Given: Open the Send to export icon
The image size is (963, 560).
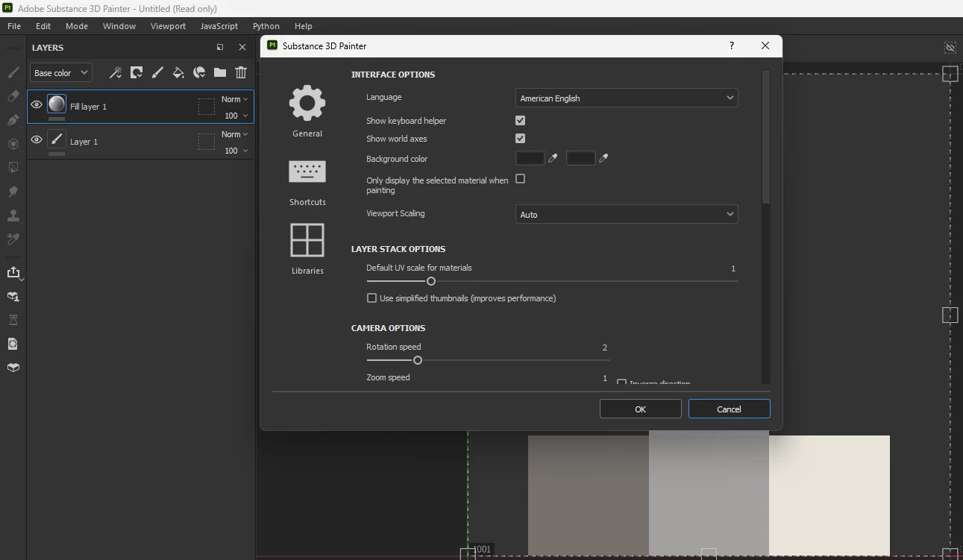Looking at the screenshot, I should (13, 272).
